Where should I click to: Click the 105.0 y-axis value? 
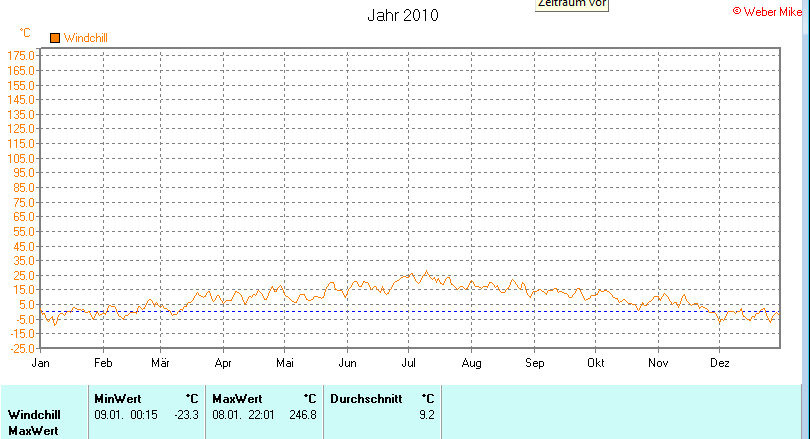(21, 159)
